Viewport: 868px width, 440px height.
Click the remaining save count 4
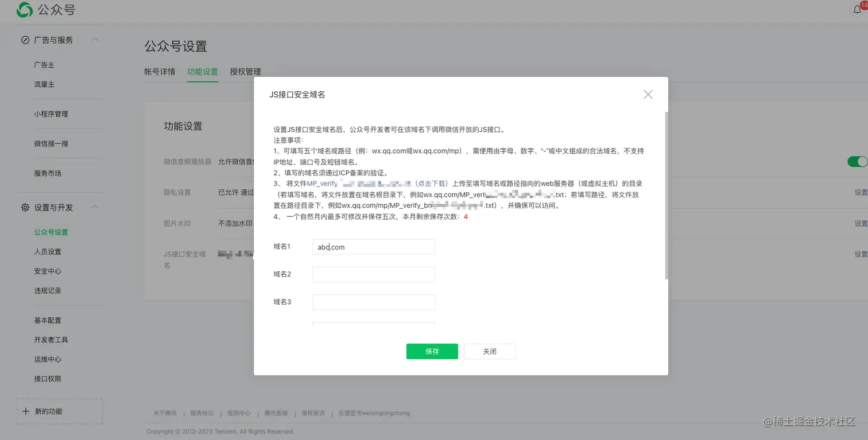click(x=466, y=217)
